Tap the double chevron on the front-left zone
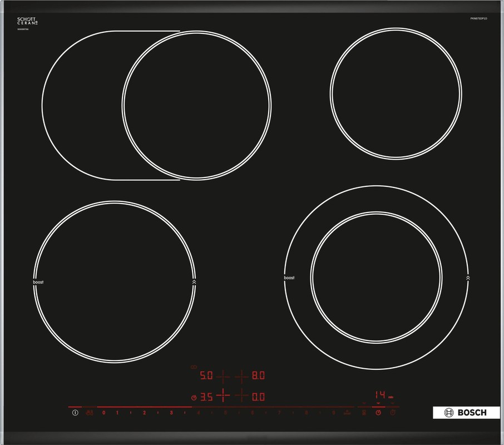 point(194,282)
